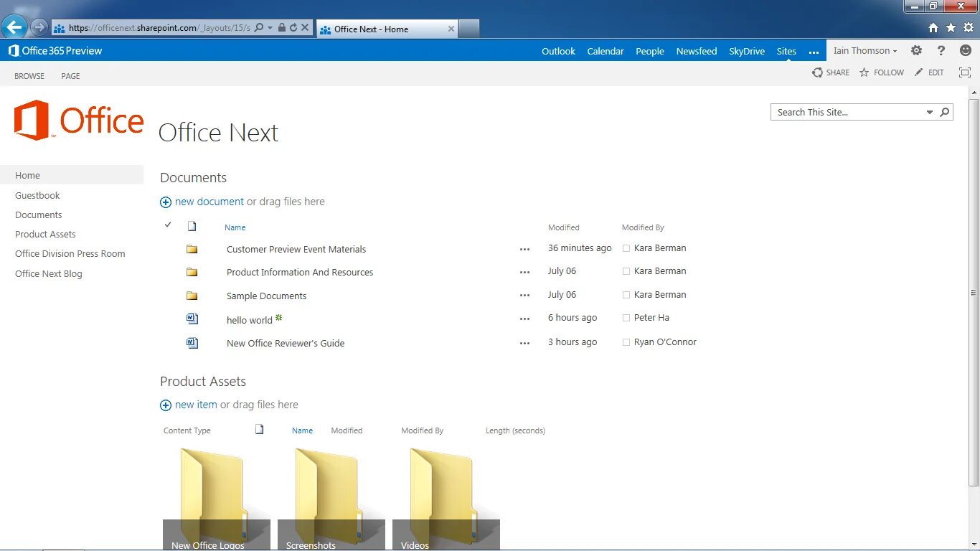
Task: Click the vertical page scrollbar
Action: click(974, 292)
